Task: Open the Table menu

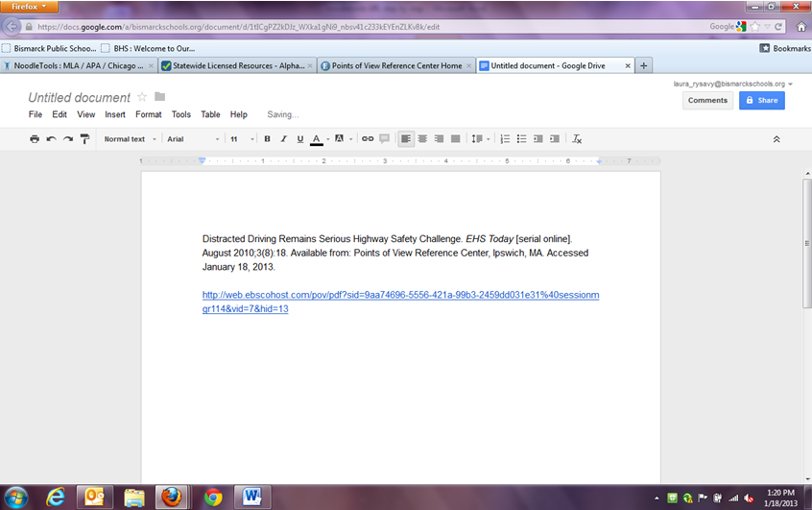Action: (x=210, y=114)
